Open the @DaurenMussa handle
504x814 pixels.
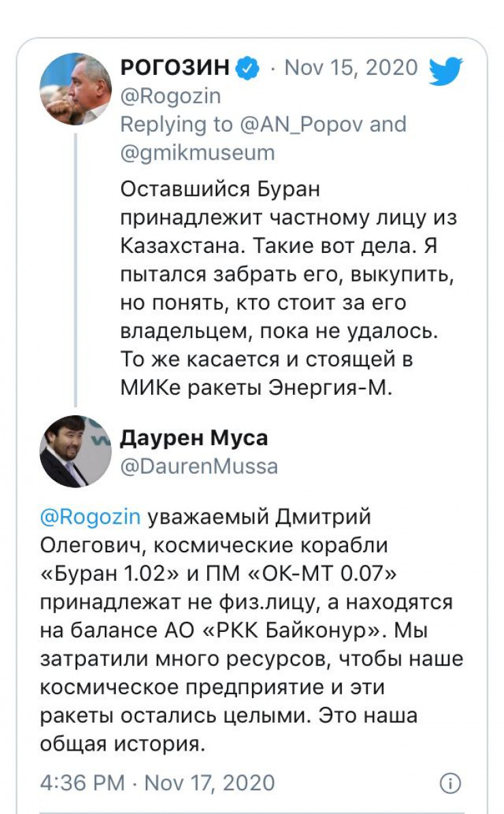click(199, 466)
